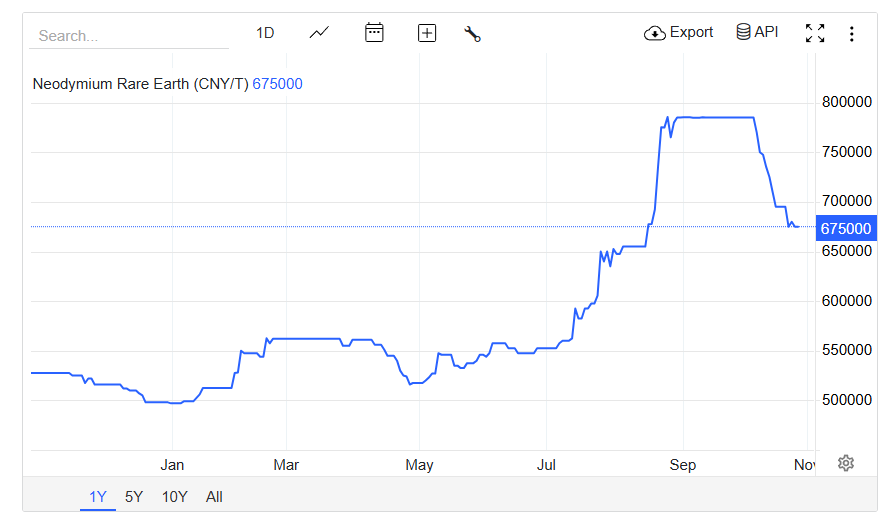Open the calendar date range picker
Viewport: 887px width, 526px height.
pyautogui.click(x=374, y=33)
